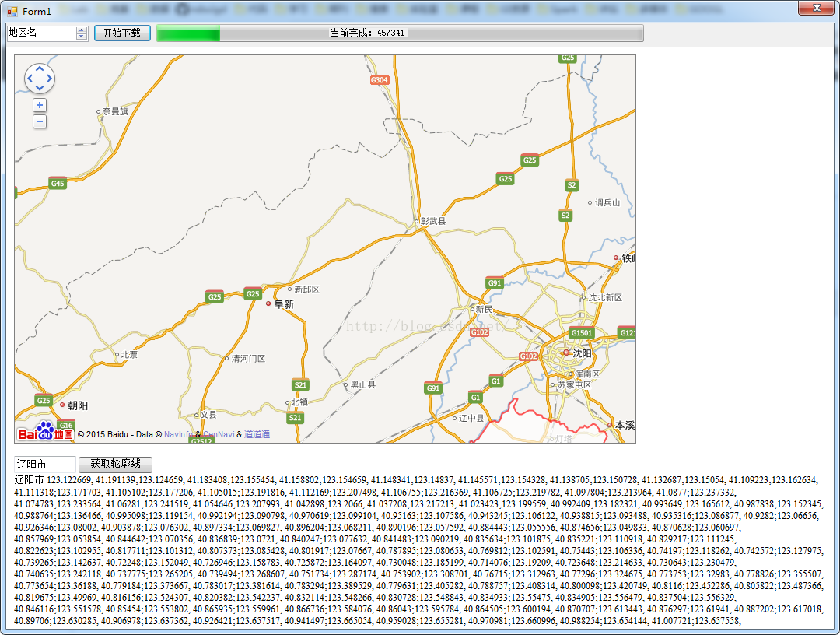Zoom out with the map minus button
840x635 pixels.
click(x=40, y=121)
